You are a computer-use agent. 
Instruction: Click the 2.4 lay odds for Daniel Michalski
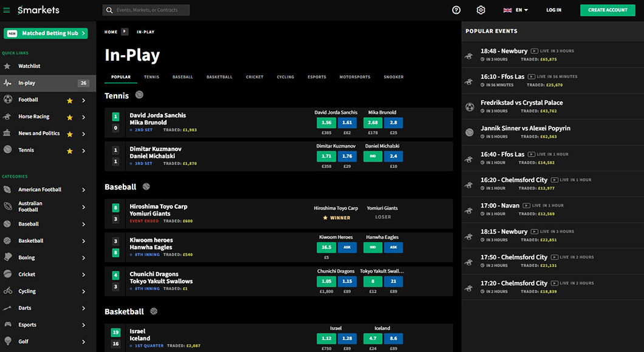(x=394, y=157)
